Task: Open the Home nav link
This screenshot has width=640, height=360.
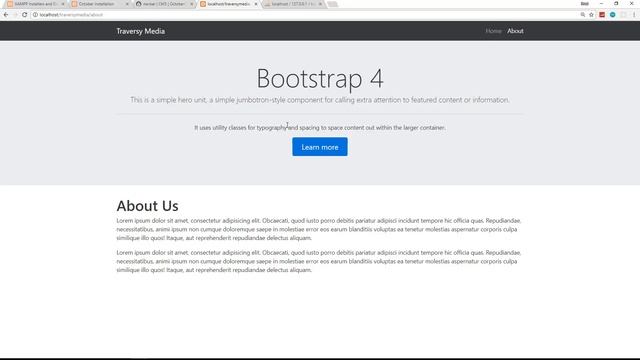Action: pyautogui.click(x=493, y=31)
